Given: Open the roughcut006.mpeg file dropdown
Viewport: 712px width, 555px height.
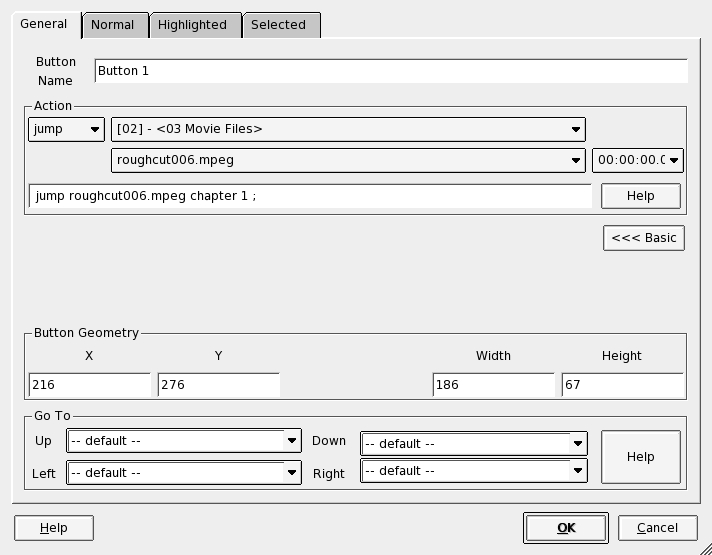Looking at the screenshot, I should (x=348, y=160).
